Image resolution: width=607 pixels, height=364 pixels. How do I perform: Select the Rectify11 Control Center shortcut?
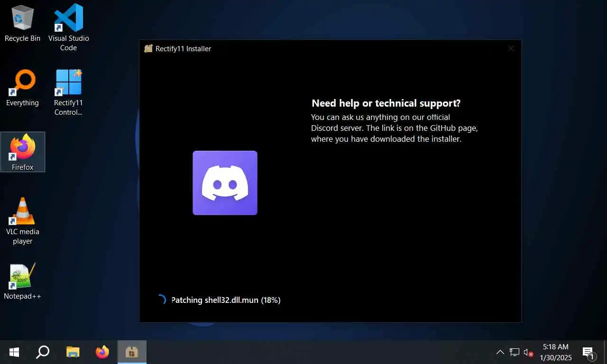68,92
